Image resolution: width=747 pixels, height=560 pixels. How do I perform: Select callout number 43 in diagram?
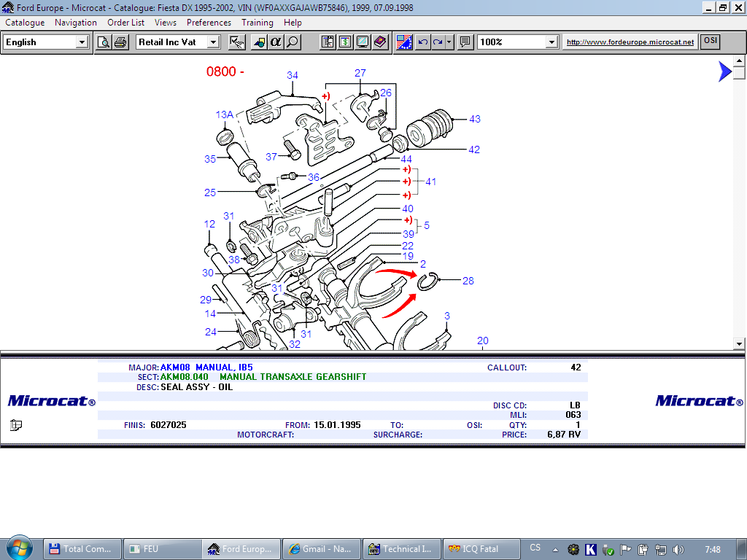[x=475, y=119]
